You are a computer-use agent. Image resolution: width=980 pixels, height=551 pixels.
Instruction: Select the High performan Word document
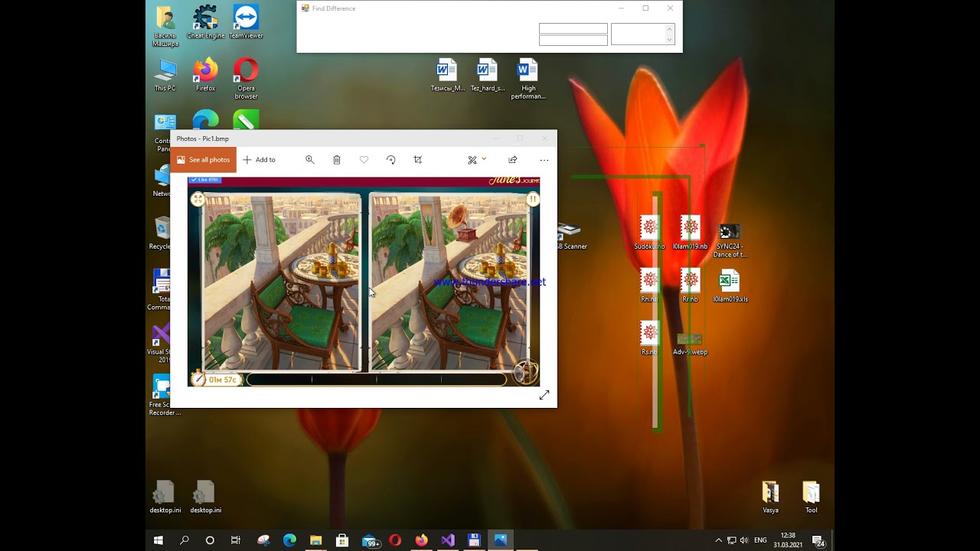pyautogui.click(x=528, y=79)
